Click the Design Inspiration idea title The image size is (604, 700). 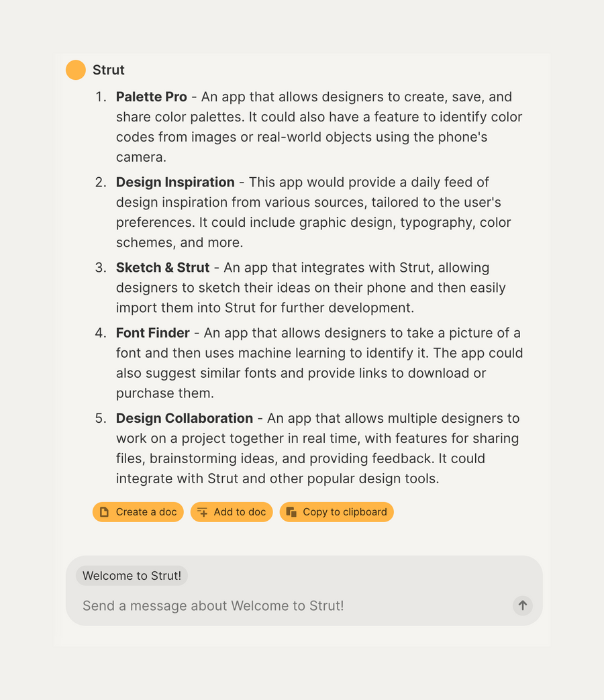click(174, 182)
